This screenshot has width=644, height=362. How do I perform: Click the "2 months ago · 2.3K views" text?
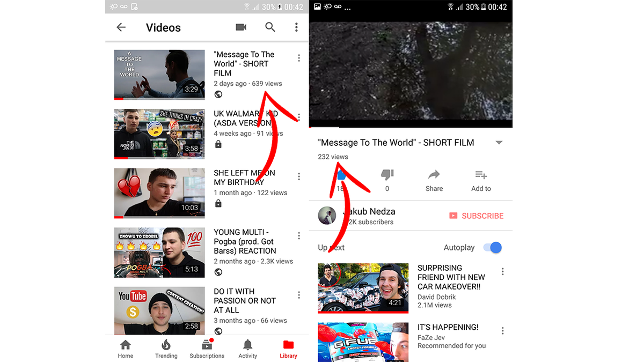pyautogui.click(x=253, y=261)
